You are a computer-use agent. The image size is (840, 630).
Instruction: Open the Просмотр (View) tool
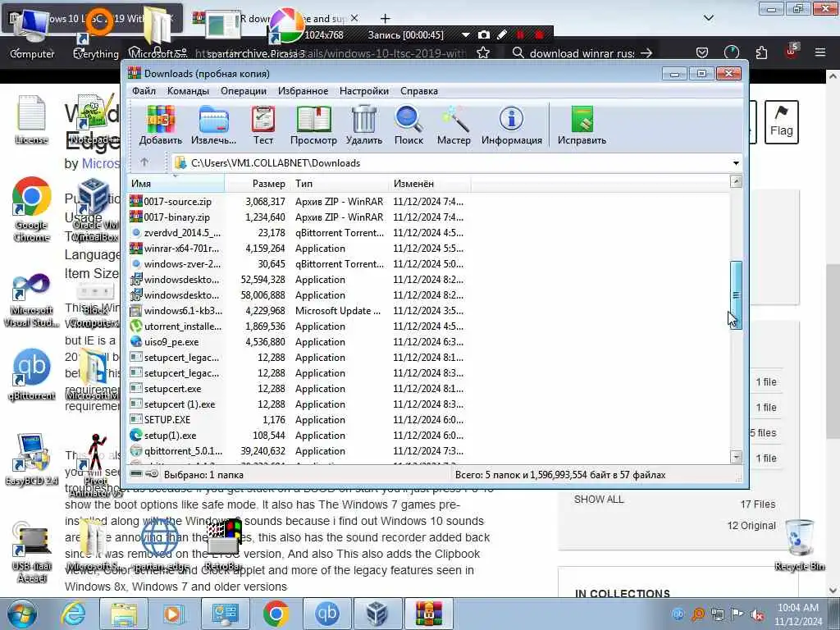(313, 126)
